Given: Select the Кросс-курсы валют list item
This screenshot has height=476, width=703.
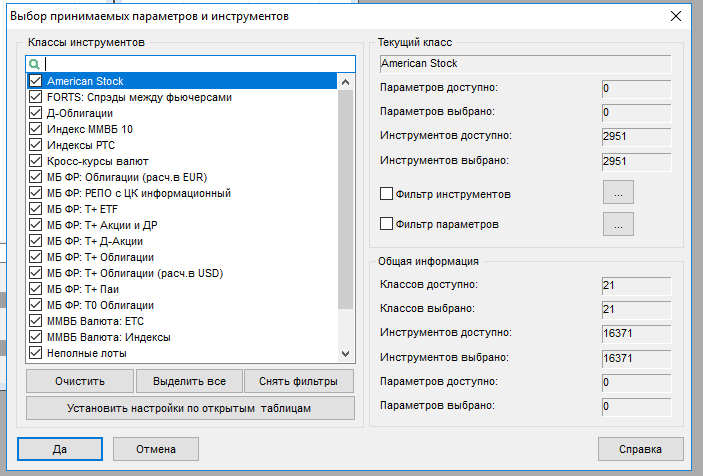Looking at the screenshot, I should click(x=98, y=161).
